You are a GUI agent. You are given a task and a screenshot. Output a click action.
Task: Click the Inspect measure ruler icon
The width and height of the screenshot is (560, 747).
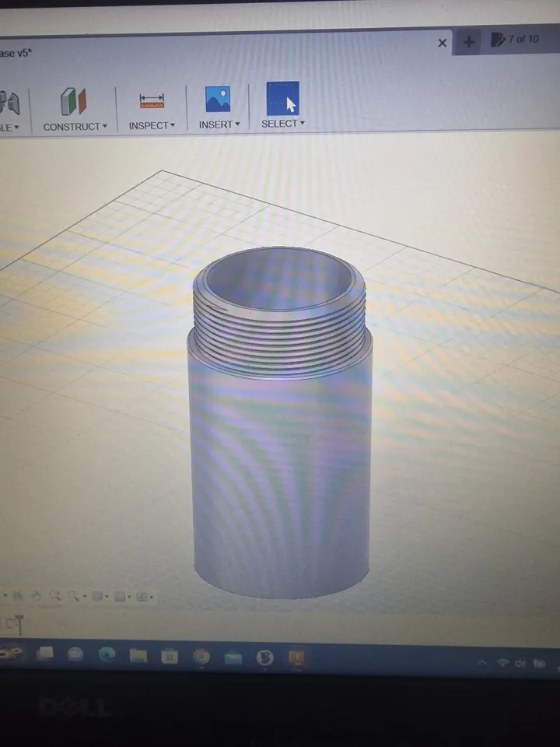tap(152, 100)
